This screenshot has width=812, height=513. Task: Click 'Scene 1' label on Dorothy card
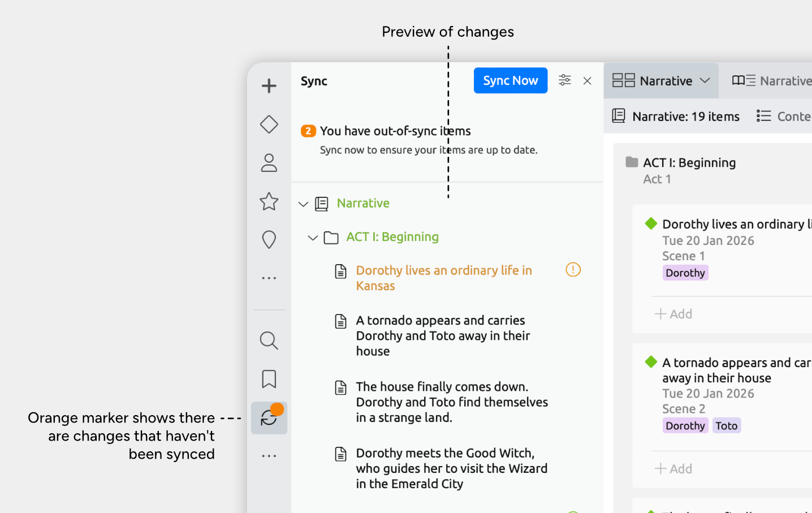point(684,256)
